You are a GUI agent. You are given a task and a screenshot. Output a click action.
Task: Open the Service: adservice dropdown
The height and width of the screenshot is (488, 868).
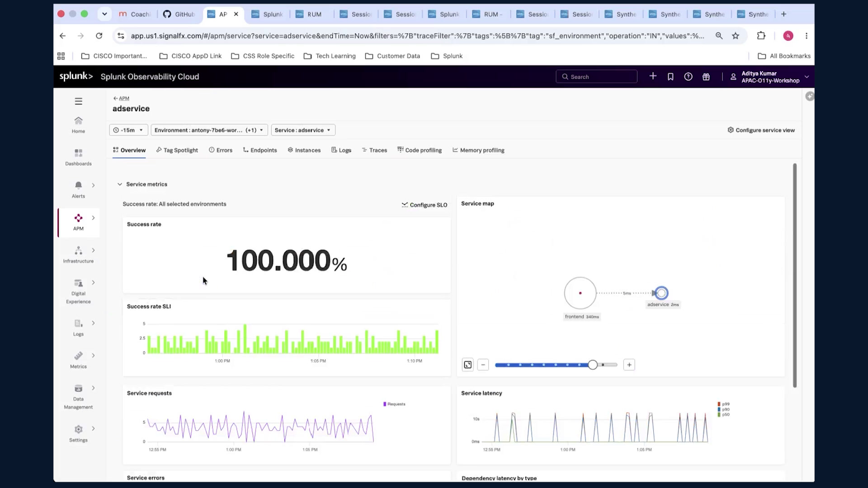[303, 130]
